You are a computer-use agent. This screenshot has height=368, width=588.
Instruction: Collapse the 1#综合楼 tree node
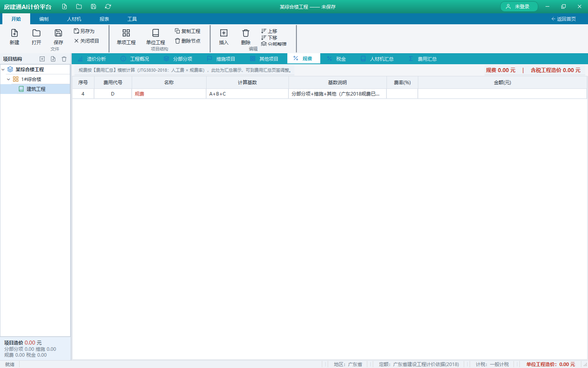click(9, 79)
